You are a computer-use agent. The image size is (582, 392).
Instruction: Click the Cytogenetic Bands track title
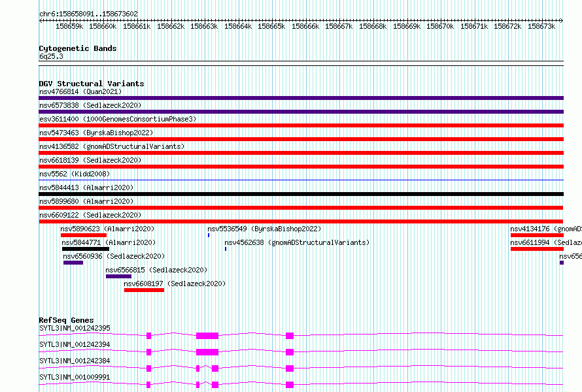point(78,48)
